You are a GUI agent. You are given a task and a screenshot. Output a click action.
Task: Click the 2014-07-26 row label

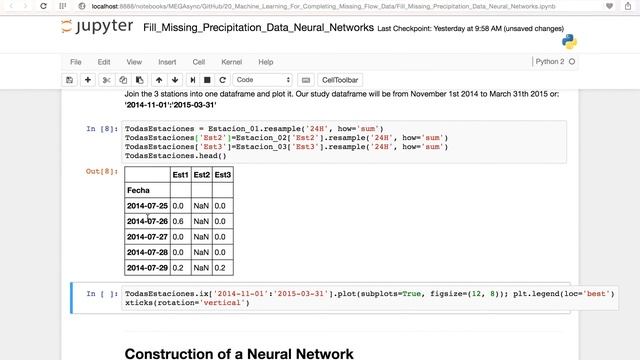click(x=147, y=221)
